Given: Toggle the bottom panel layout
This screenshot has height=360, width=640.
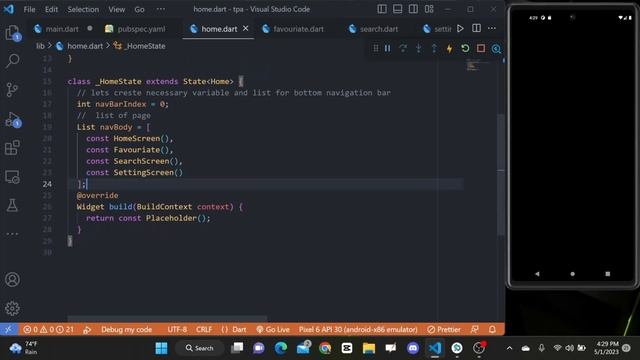Looking at the screenshot, I should pyautogui.click(x=398, y=9).
